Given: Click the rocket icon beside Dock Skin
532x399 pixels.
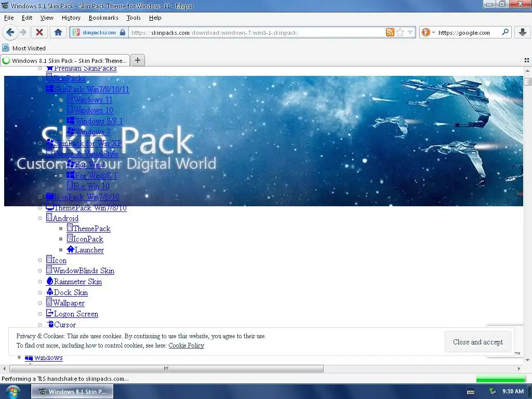Looking at the screenshot, I should click(50, 292).
